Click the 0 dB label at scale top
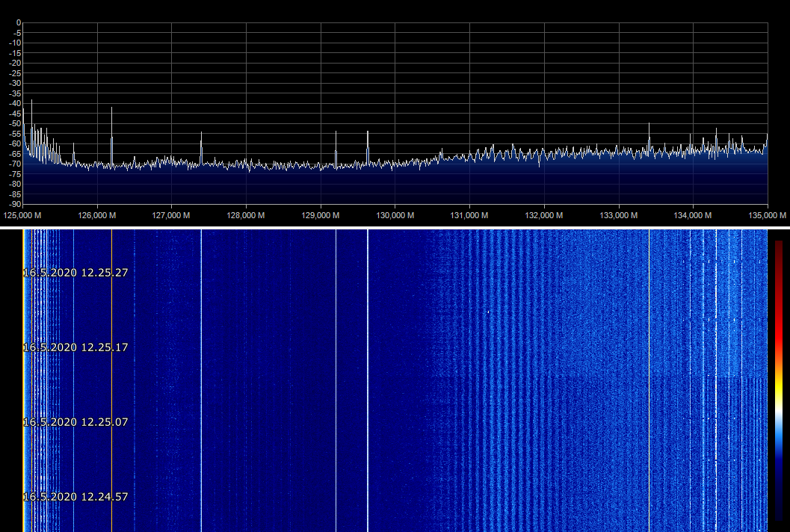 (x=18, y=22)
